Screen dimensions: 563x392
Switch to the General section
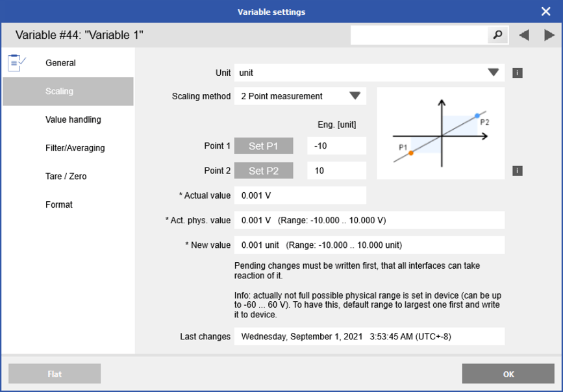coord(60,62)
